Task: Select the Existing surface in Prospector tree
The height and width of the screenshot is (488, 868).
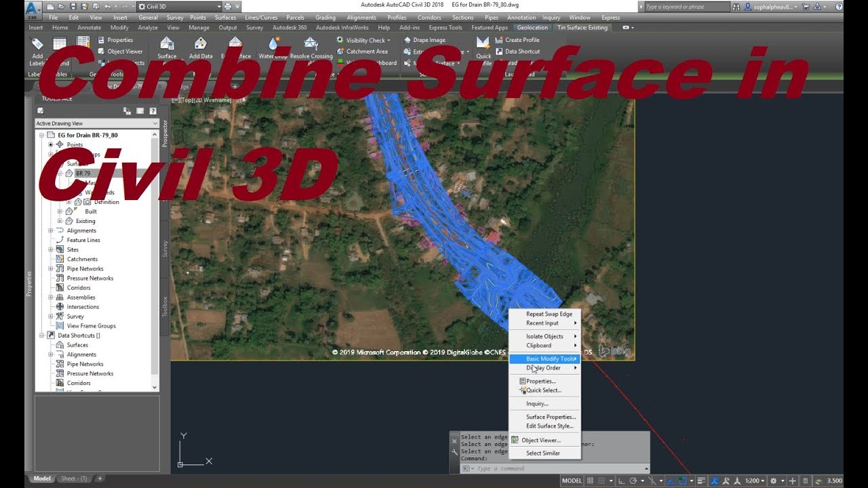Action: click(x=85, y=221)
